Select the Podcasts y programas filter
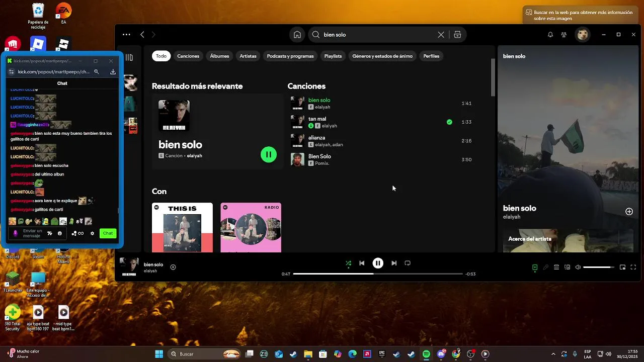 point(290,56)
